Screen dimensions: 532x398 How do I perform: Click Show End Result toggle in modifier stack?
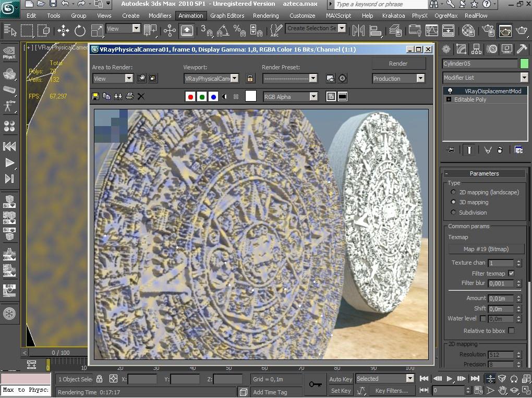pos(469,150)
